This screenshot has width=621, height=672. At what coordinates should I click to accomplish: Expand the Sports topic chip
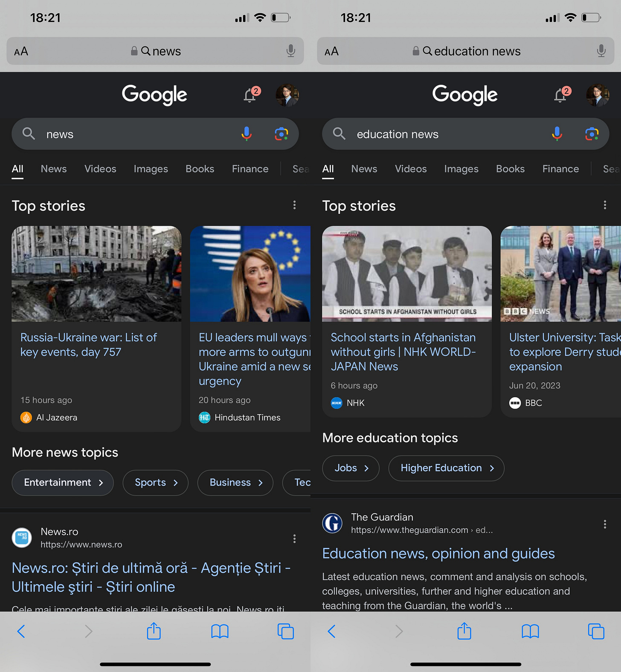tap(155, 483)
